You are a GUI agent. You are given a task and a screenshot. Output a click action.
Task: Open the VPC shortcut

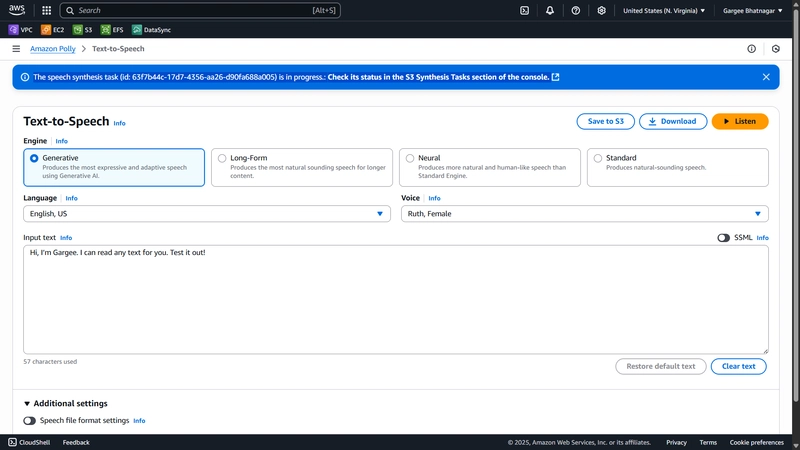pos(20,30)
